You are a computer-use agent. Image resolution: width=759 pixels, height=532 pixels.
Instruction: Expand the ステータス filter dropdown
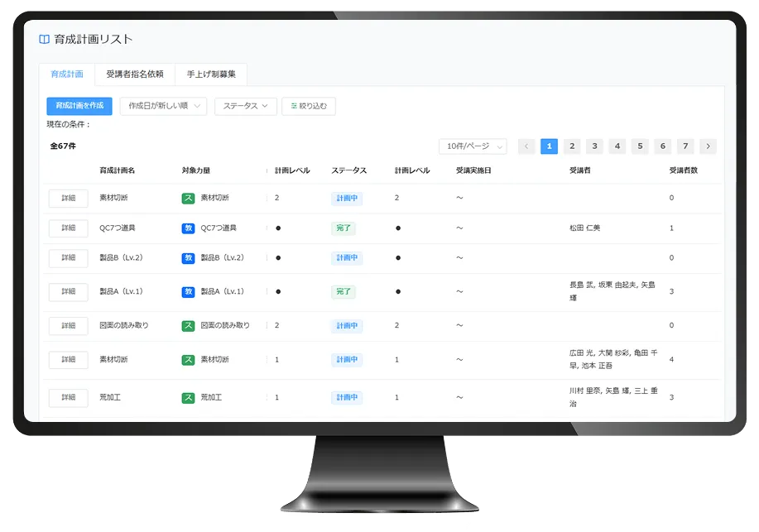(244, 106)
